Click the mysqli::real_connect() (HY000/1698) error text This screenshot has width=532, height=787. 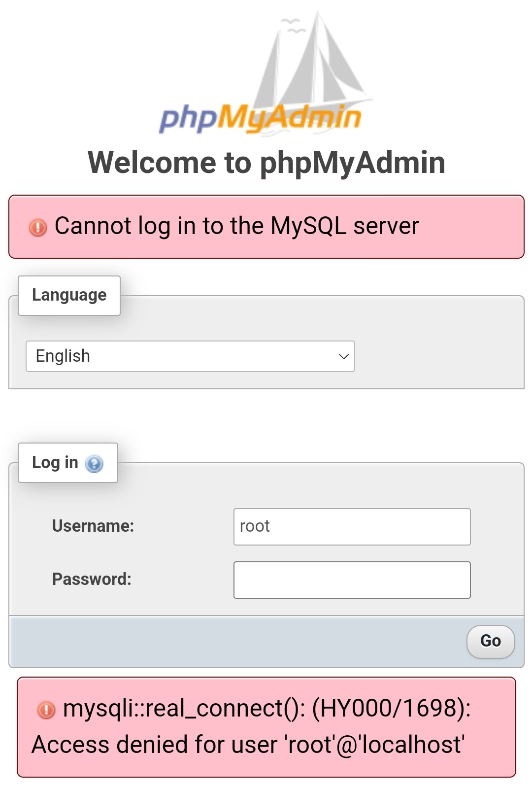coord(267,709)
